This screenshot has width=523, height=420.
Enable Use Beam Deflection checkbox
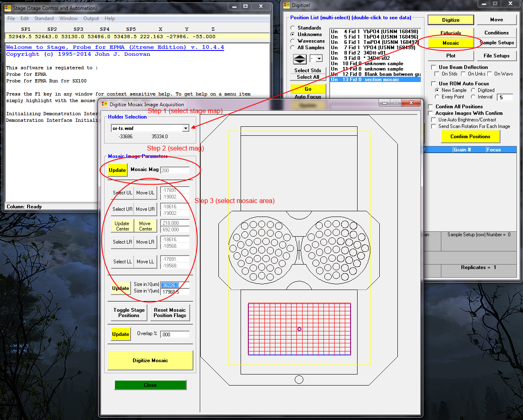(434, 67)
